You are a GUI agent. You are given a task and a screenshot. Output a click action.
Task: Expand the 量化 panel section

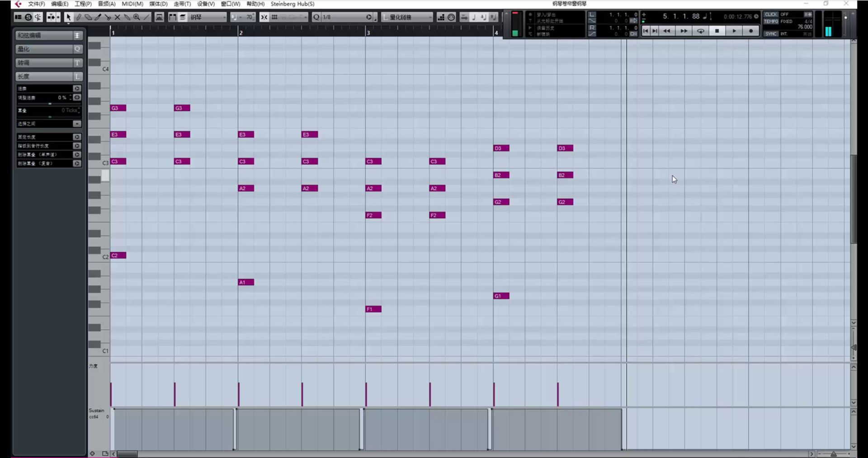click(x=49, y=49)
